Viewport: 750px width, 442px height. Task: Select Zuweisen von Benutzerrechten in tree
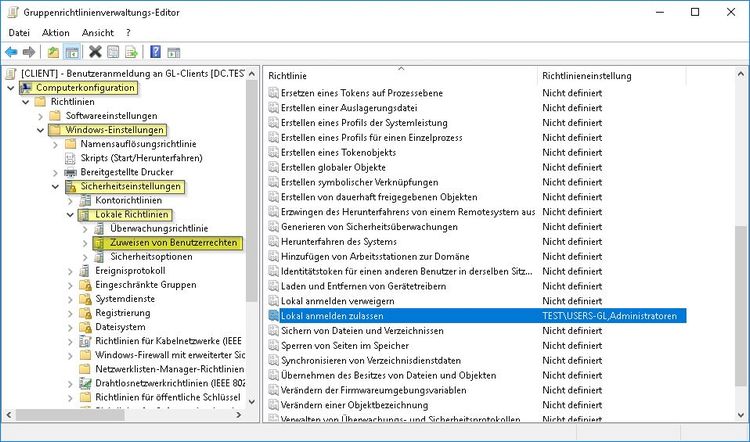click(173, 243)
